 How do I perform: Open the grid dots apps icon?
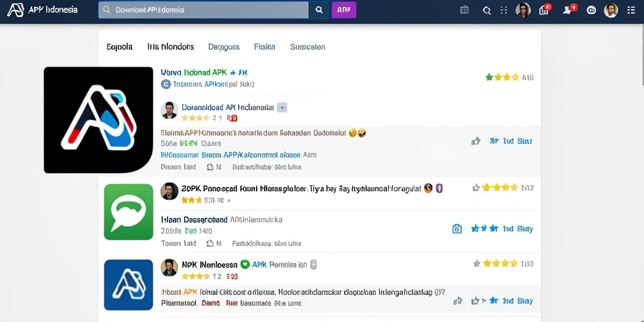pyautogui.click(x=504, y=11)
